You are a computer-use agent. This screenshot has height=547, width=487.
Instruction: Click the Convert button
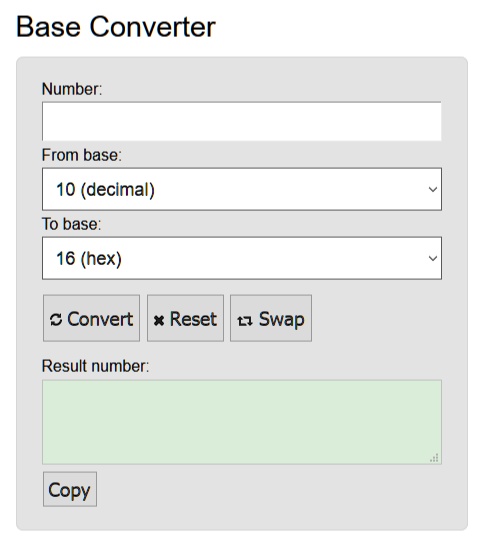91,318
